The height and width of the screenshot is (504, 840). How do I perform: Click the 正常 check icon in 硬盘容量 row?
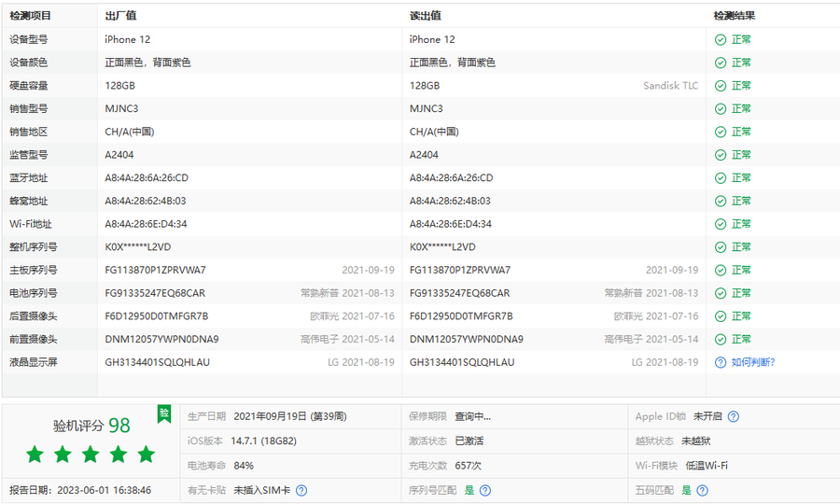(721, 86)
